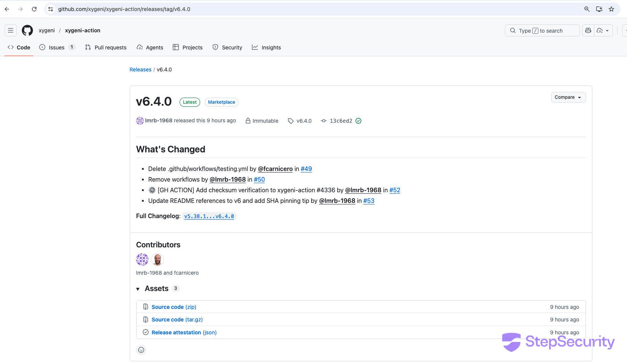The width and height of the screenshot is (627, 364).
Task: Open the Projects tab
Action: click(x=188, y=47)
